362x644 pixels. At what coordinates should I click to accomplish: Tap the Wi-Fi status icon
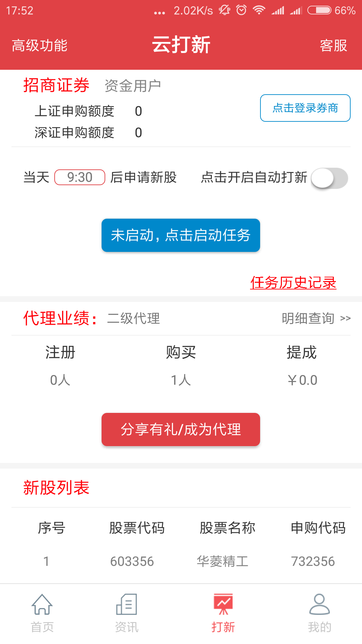tap(259, 10)
